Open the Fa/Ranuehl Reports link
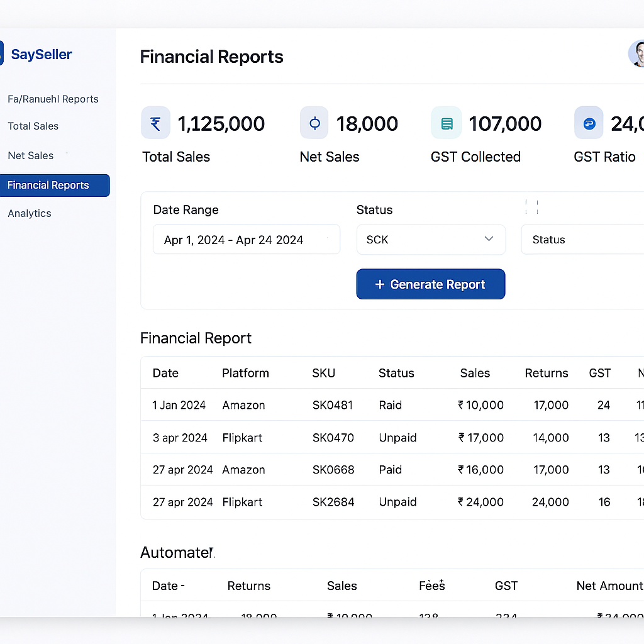Image resolution: width=644 pixels, height=644 pixels. pos(53,99)
